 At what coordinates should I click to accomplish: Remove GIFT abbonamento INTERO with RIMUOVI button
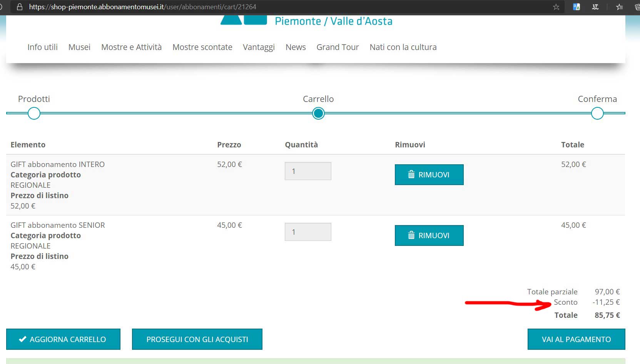tap(429, 175)
